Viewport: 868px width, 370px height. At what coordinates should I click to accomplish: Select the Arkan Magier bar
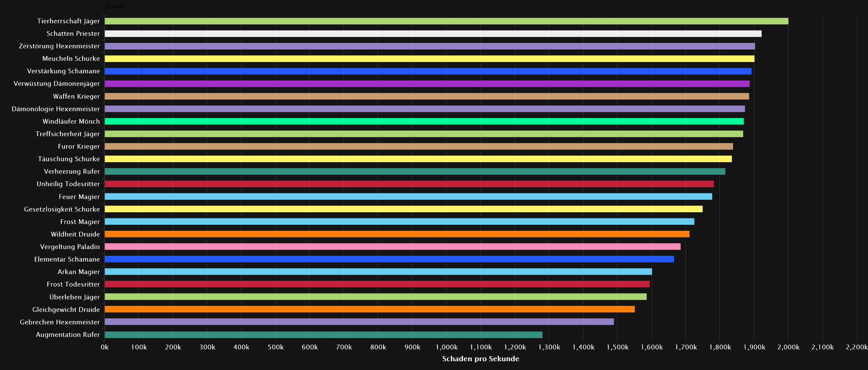(378, 272)
